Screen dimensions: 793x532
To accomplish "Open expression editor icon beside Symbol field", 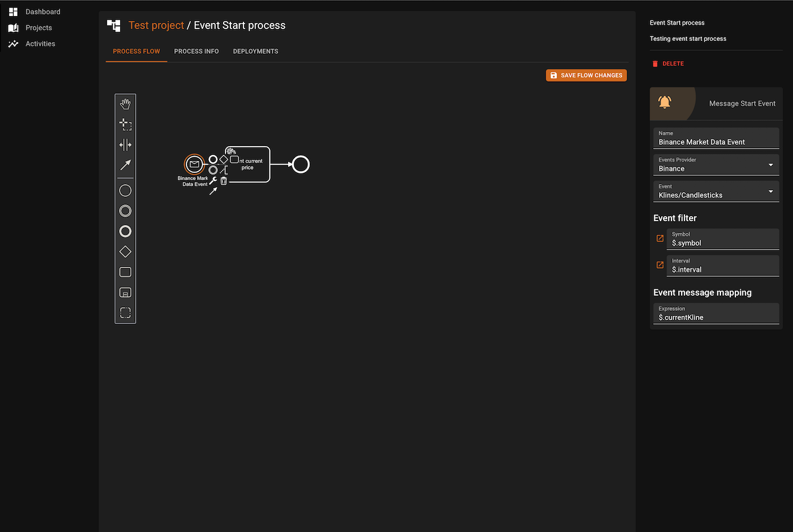I will coord(660,238).
